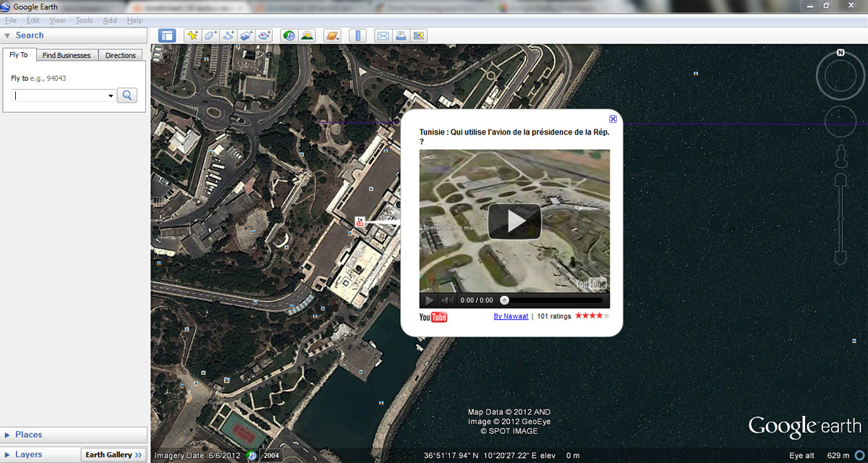Add an image overlay from toolbar

point(247,35)
